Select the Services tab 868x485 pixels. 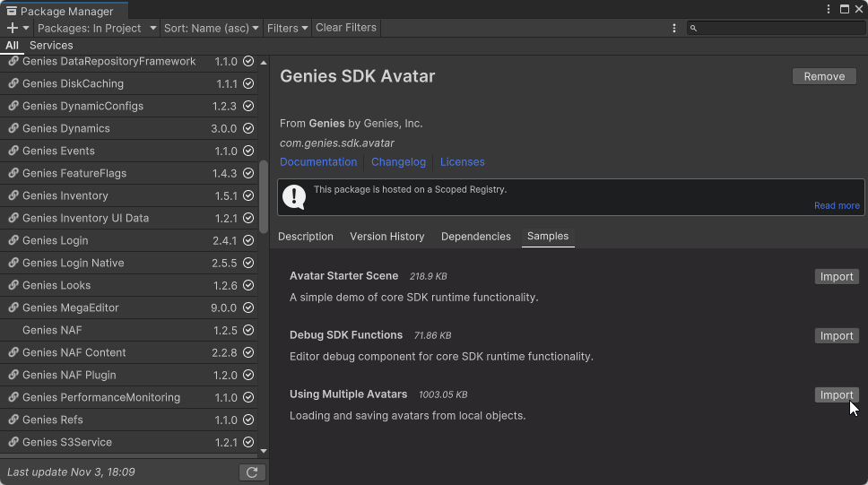click(51, 45)
